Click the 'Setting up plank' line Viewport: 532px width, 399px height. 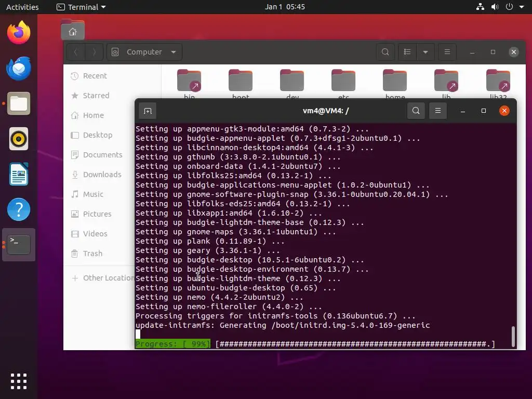210,241
